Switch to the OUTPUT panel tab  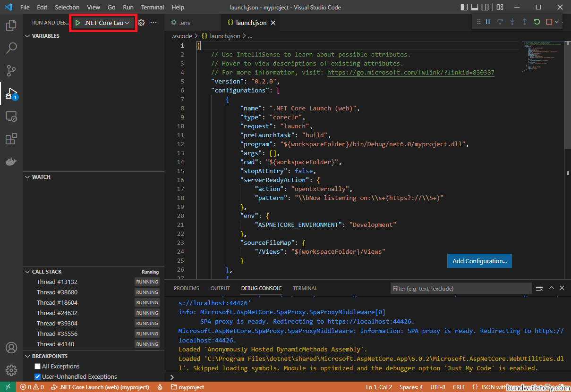[220, 288]
